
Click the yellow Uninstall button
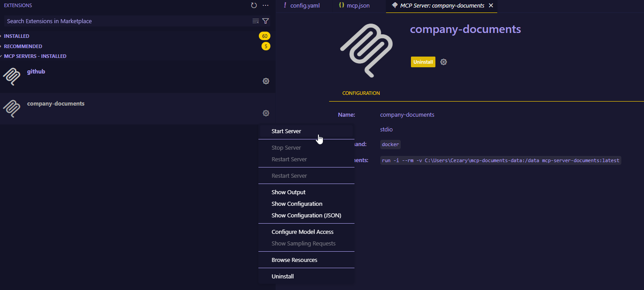tap(423, 62)
